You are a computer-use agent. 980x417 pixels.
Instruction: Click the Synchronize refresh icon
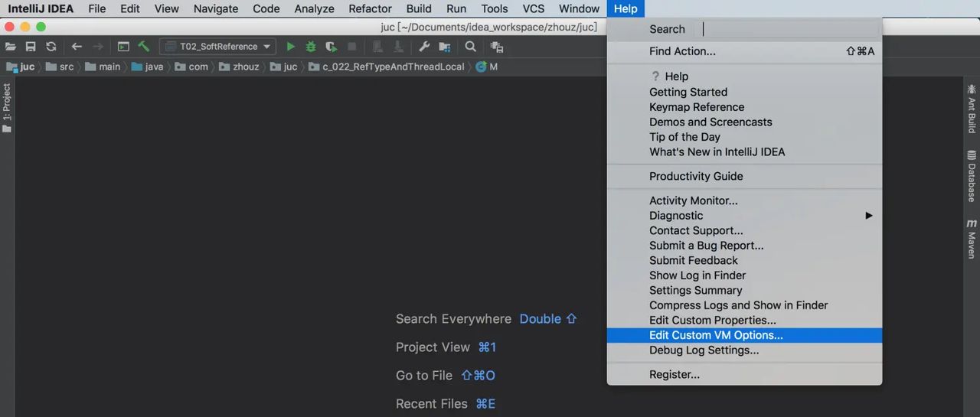[51, 47]
